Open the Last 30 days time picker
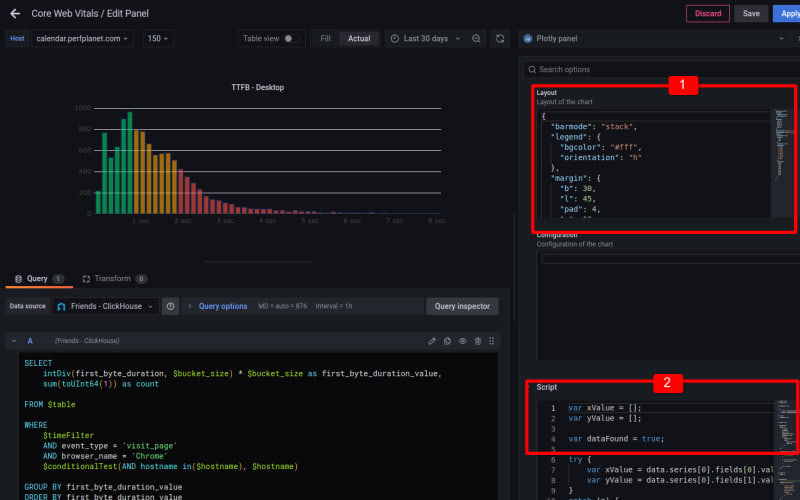This screenshot has height=500, width=800. [425, 39]
